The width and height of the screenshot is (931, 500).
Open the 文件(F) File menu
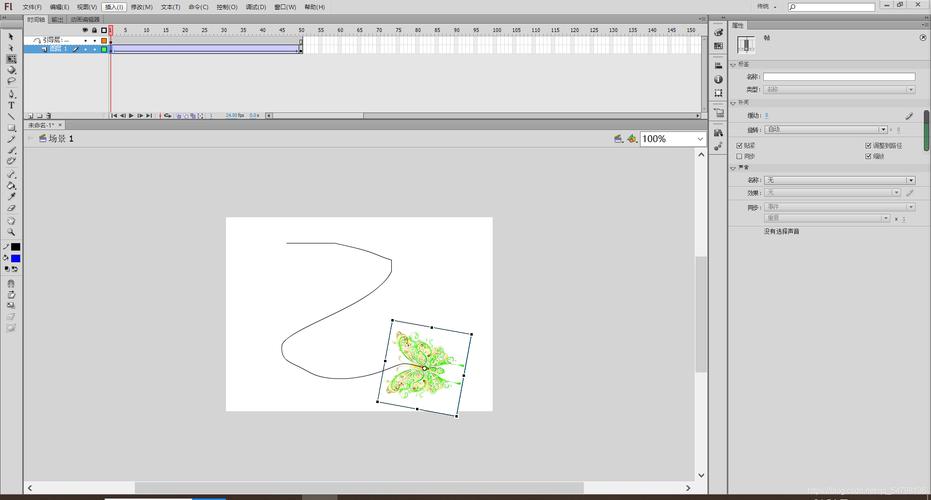coord(31,7)
